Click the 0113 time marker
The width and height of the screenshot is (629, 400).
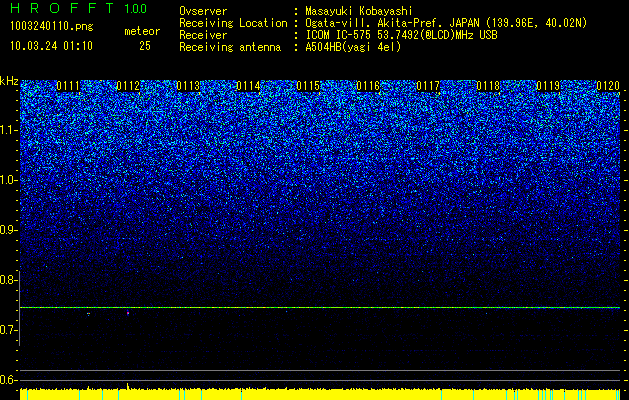(188, 86)
